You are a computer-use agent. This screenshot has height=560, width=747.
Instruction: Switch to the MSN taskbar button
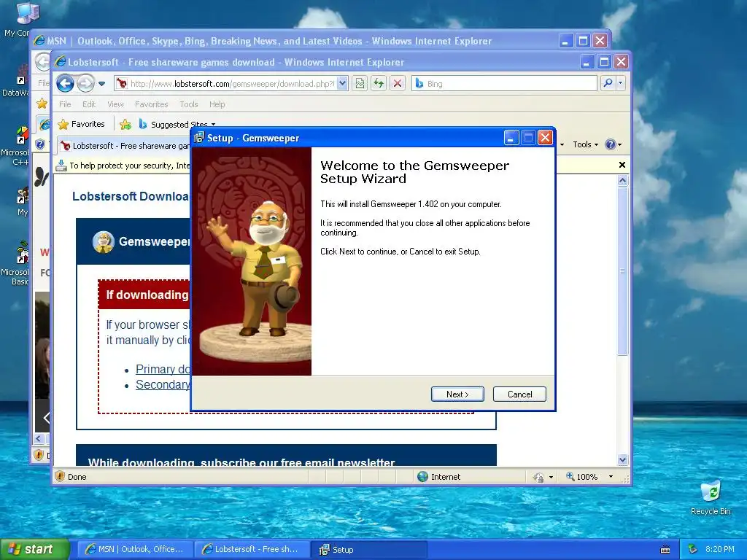[x=134, y=549]
